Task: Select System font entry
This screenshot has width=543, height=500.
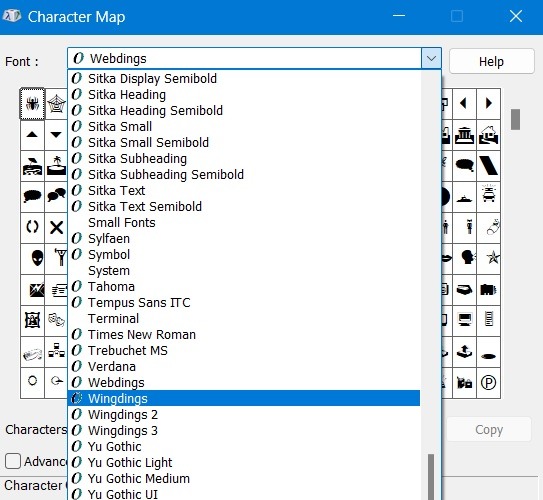Action: click(x=244, y=270)
